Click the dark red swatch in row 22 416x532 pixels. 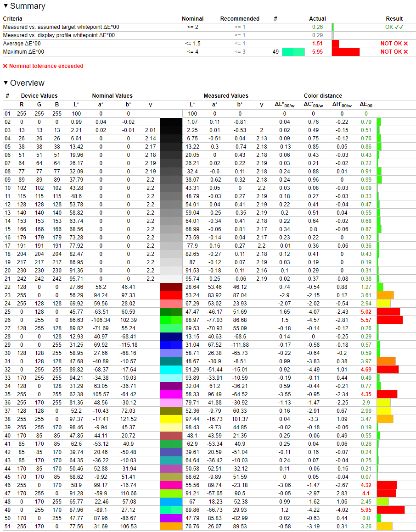(171, 287)
